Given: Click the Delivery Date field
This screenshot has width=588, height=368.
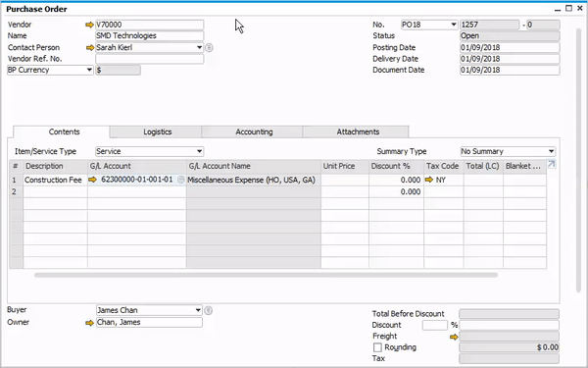Looking at the screenshot, I should tap(510, 59).
